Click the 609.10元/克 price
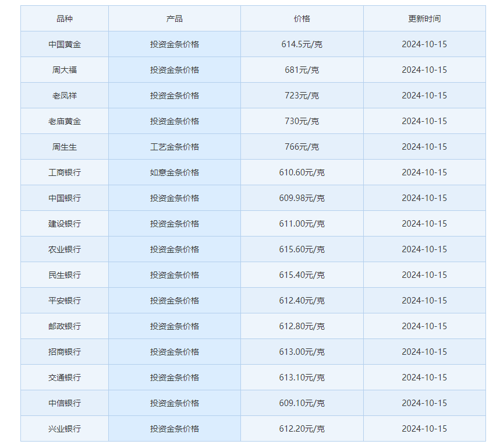The width and height of the screenshot is (500, 448). [x=302, y=403]
